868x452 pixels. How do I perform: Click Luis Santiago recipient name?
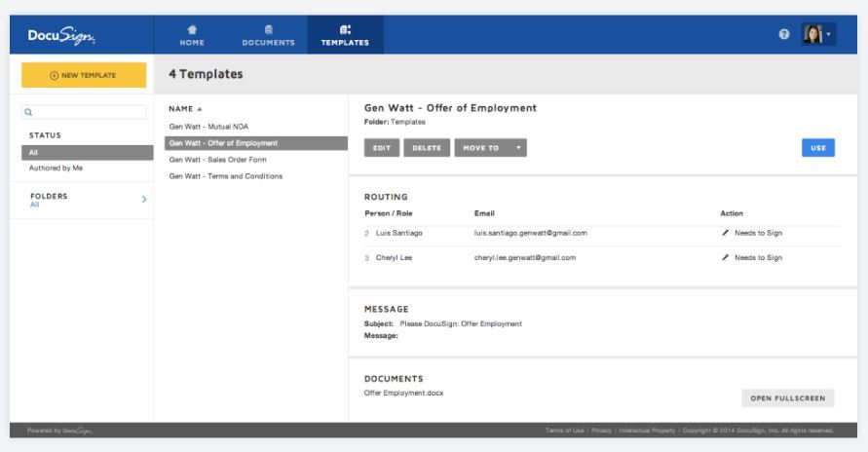click(x=399, y=233)
